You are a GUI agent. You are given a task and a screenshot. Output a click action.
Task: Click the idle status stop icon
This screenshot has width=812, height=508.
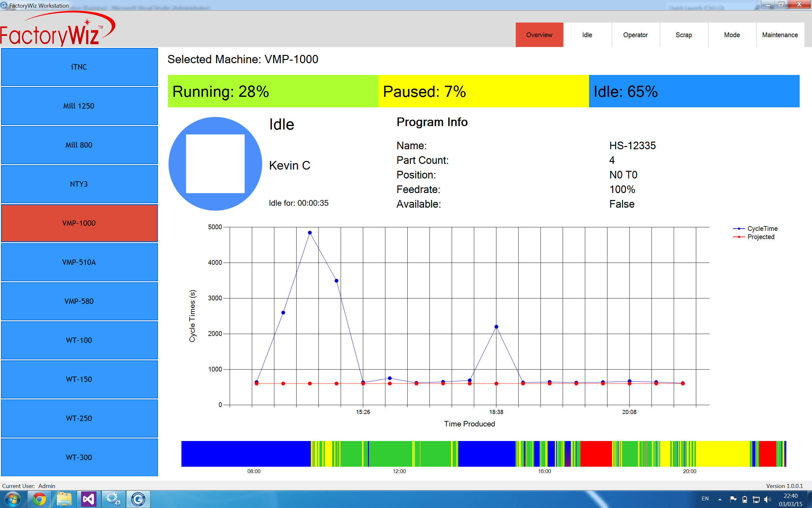click(x=215, y=164)
